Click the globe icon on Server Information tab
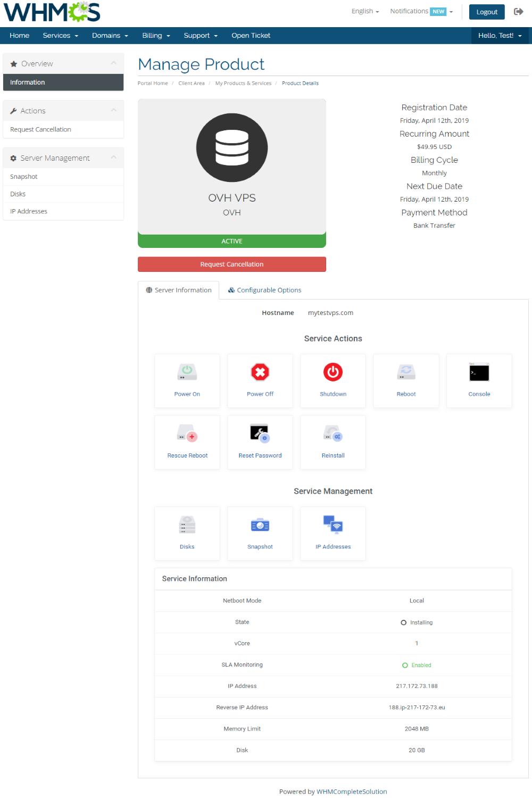 [x=149, y=290]
